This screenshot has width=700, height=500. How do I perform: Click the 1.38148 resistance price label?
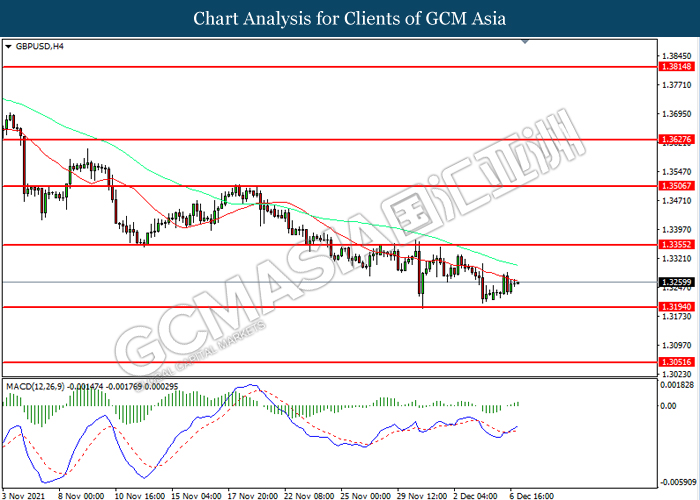677,67
